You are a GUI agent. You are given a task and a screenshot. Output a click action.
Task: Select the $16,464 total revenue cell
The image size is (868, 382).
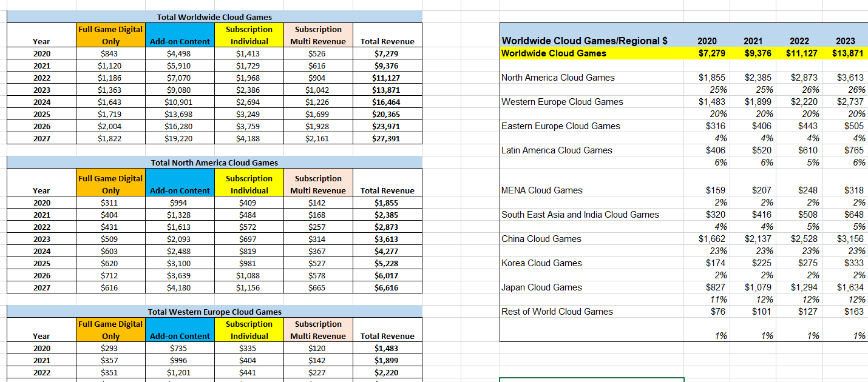click(x=387, y=102)
